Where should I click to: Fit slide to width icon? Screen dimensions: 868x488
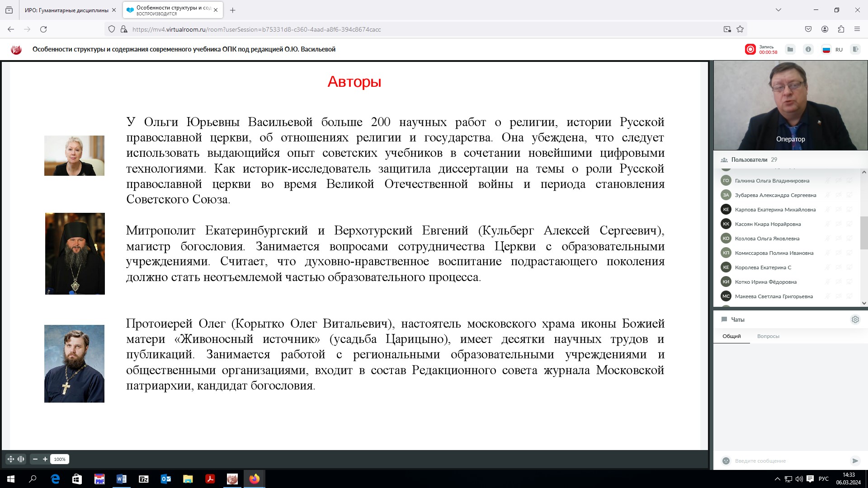pyautogui.click(x=21, y=459)
